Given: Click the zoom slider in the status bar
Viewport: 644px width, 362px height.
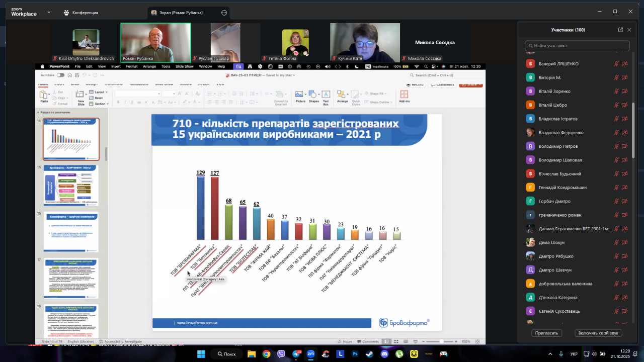Looking at the screenshot, I should tap(441, 341).
